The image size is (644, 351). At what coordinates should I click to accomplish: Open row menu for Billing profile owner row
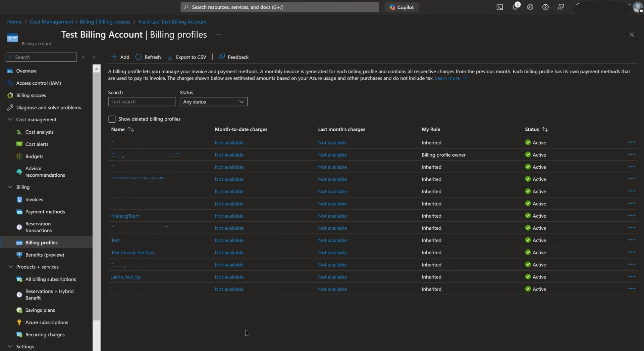[632, 155]
